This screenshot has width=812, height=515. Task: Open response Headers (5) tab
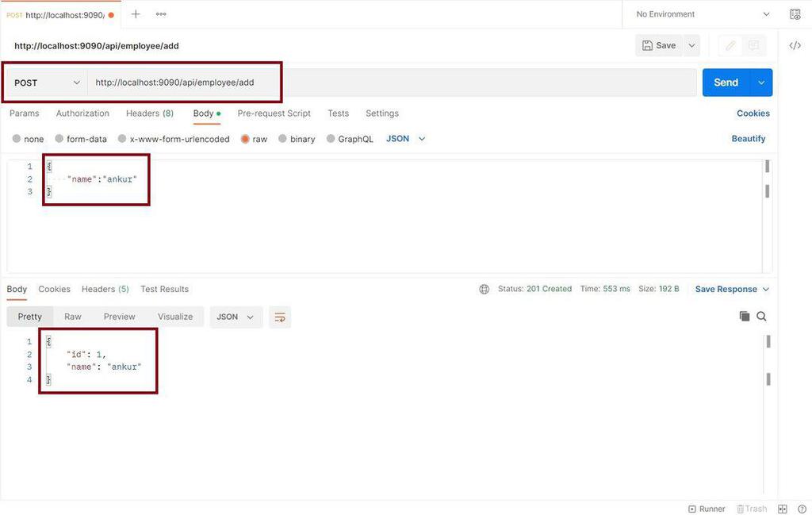[x=105, y=289]
